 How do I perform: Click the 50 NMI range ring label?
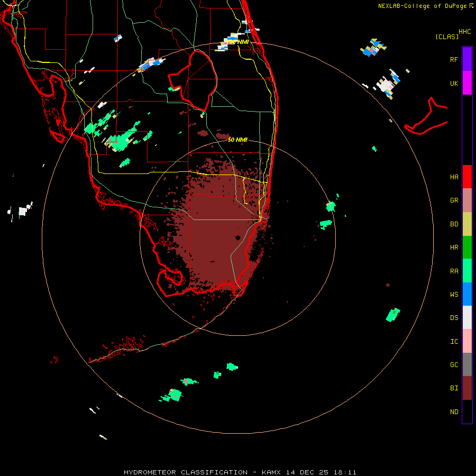click(237, 140)
